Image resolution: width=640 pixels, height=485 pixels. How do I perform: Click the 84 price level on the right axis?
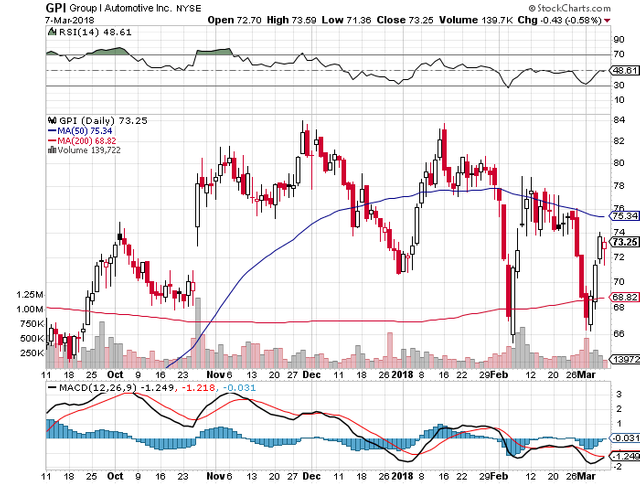[x=619, y=120]
